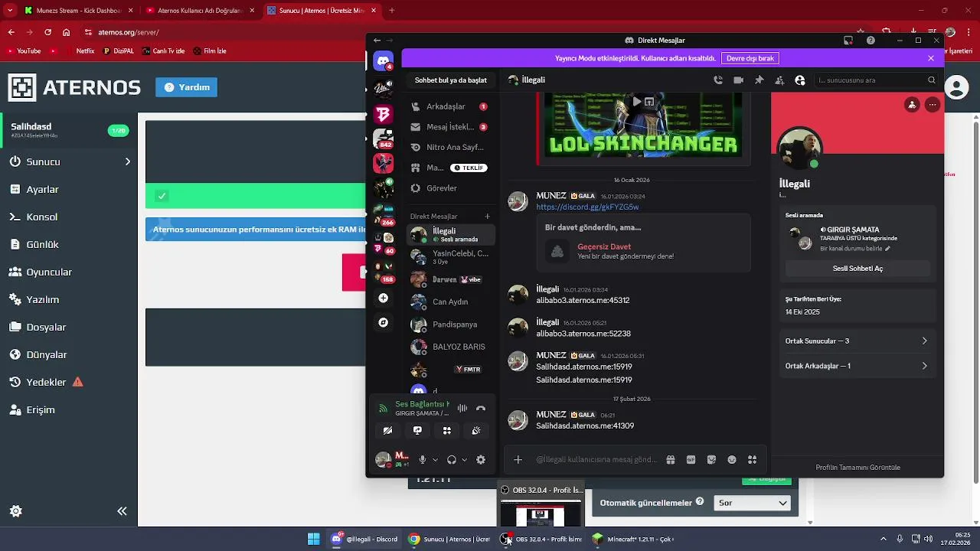Open the GIF picker
The width and height of the screenshot is (980, 551).
[x=691, y=460]
